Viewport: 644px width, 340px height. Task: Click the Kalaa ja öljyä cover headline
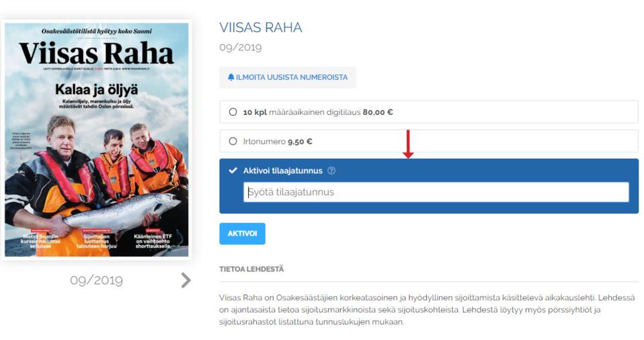pyautogui.click(x=97, y=89)
